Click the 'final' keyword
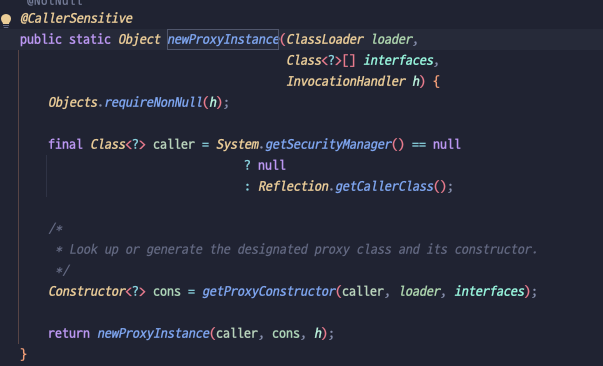603x366 pixels. pyautogui.click(x=65, y=144)
